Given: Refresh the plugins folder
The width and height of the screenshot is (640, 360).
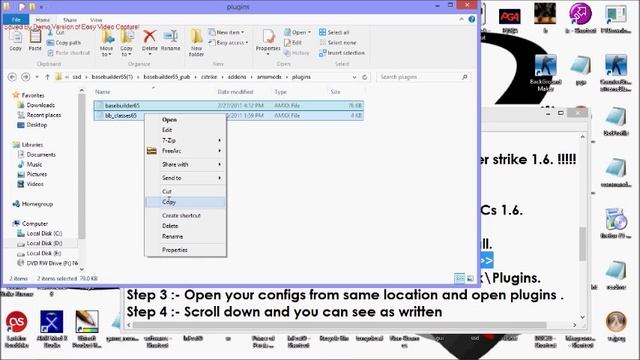Looking at the screenshot, I should click(x=365, y=77).
